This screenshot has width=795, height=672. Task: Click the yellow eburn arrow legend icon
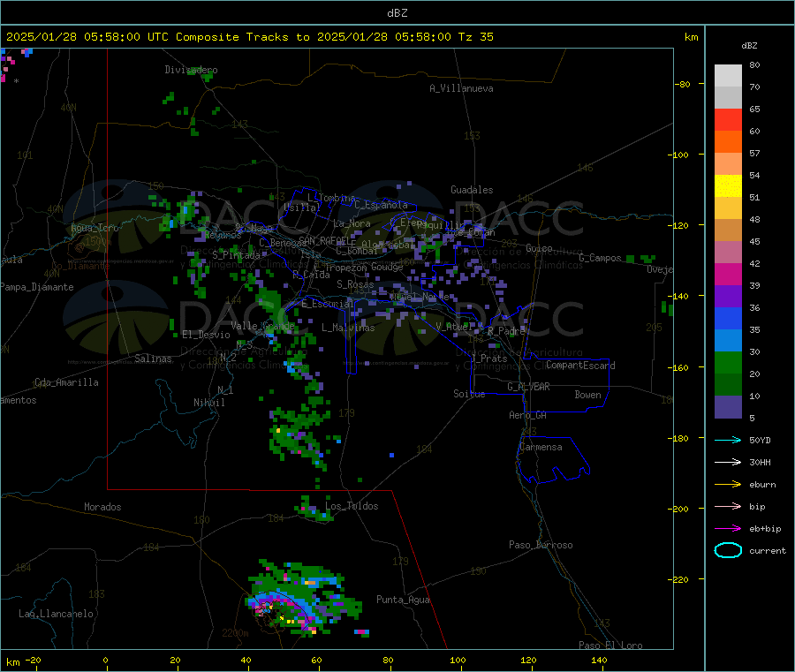[728, 485]
